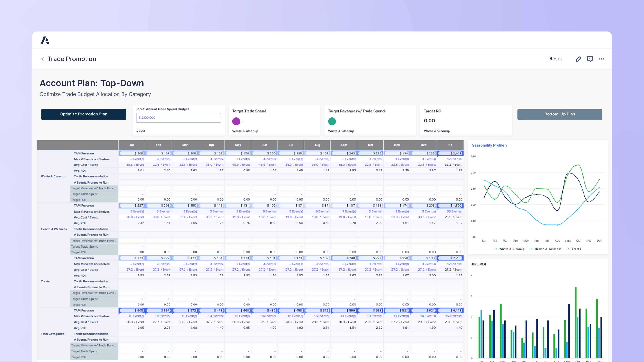Click the purple circle swatch in Target Trade Spend card
Image resolution: width=644 pixels, height=362 pixels.
tap(236, 121)
